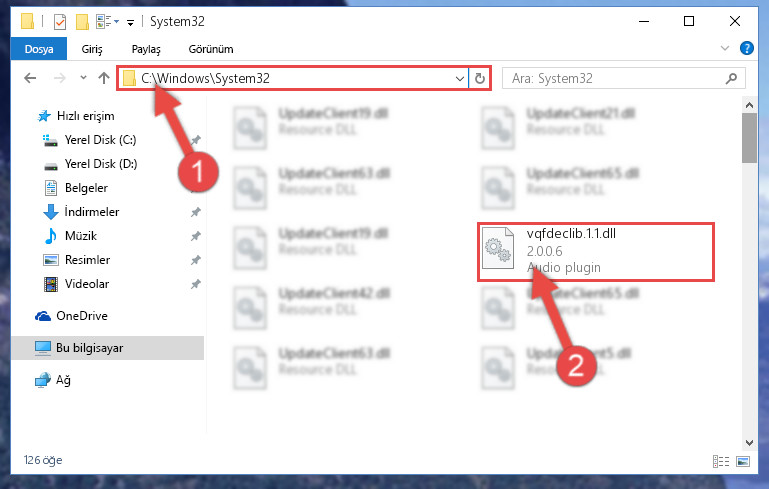Toggle the pin next to Videolar

click(196, 284)
